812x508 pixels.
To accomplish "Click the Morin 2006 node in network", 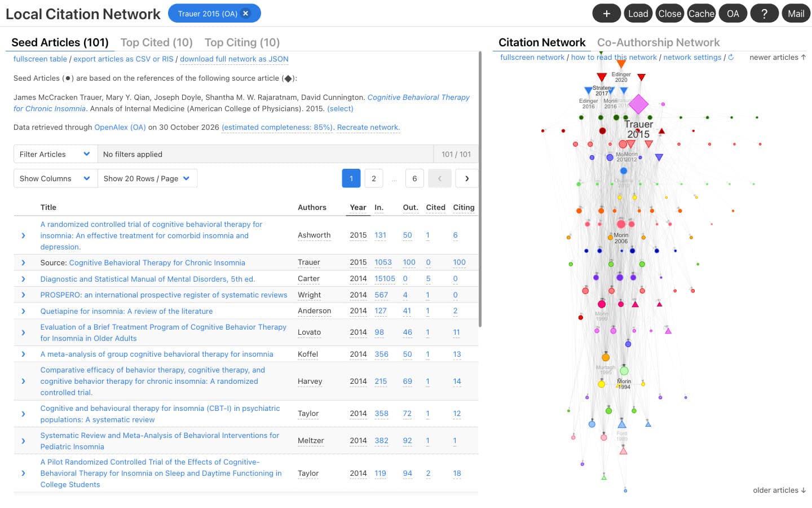I will 621,224.
